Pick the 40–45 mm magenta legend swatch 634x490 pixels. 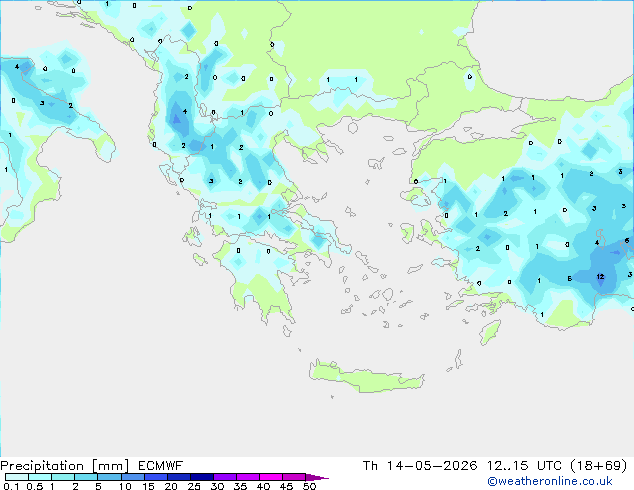click(x=271, y=477)
